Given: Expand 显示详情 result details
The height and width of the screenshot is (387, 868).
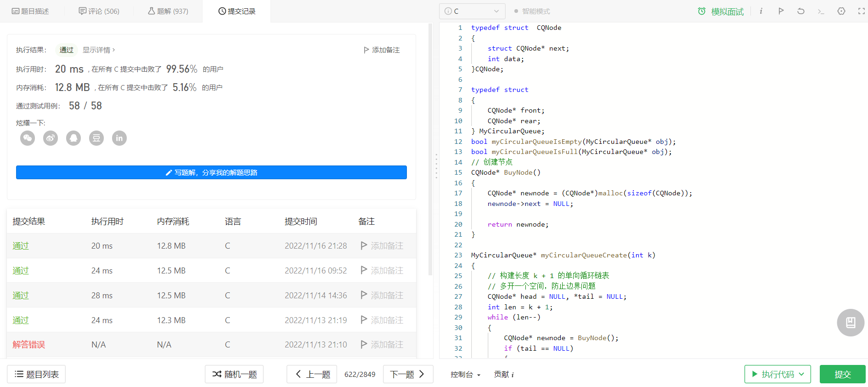Looking at the screenshot, I should [x=99, y=50].
